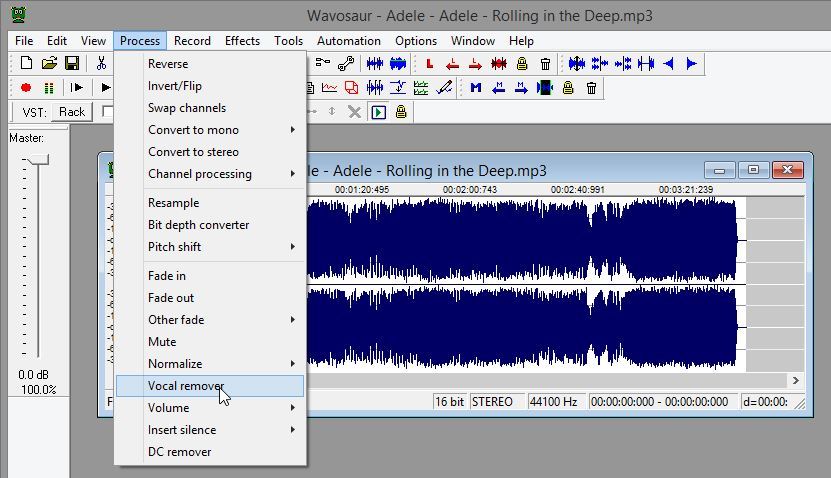Click the red 3D cube icon
Viewport: 831px width, 478px height.
coord(351,87)
